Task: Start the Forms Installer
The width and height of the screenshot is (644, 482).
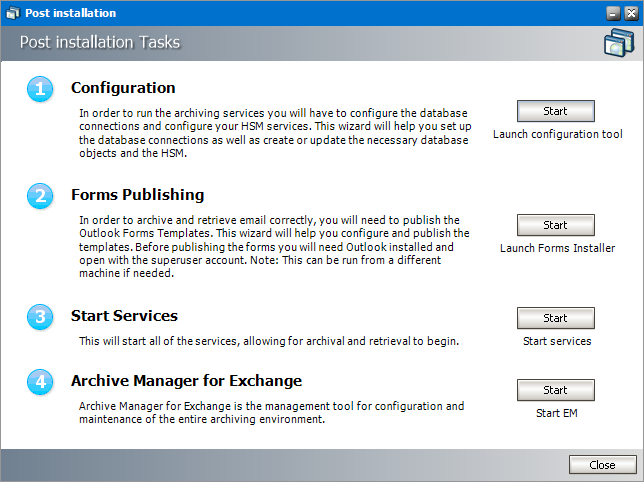Action: (555, 225)
